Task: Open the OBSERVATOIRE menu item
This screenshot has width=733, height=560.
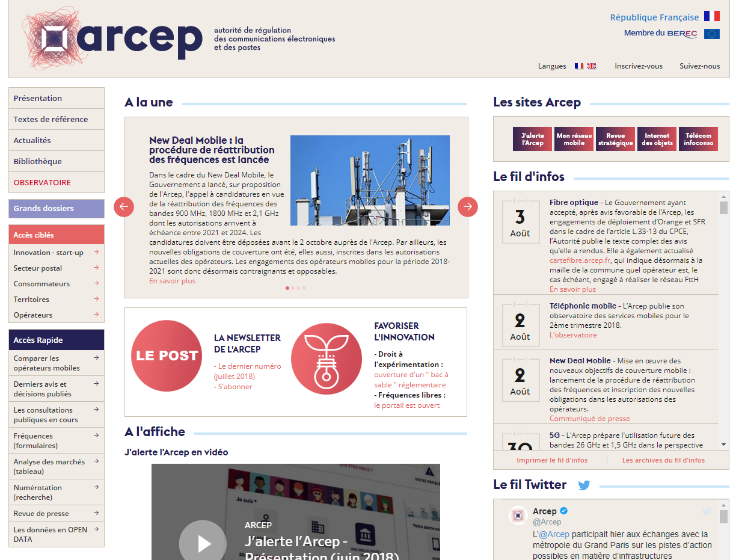Action: (x=57, y=182)
